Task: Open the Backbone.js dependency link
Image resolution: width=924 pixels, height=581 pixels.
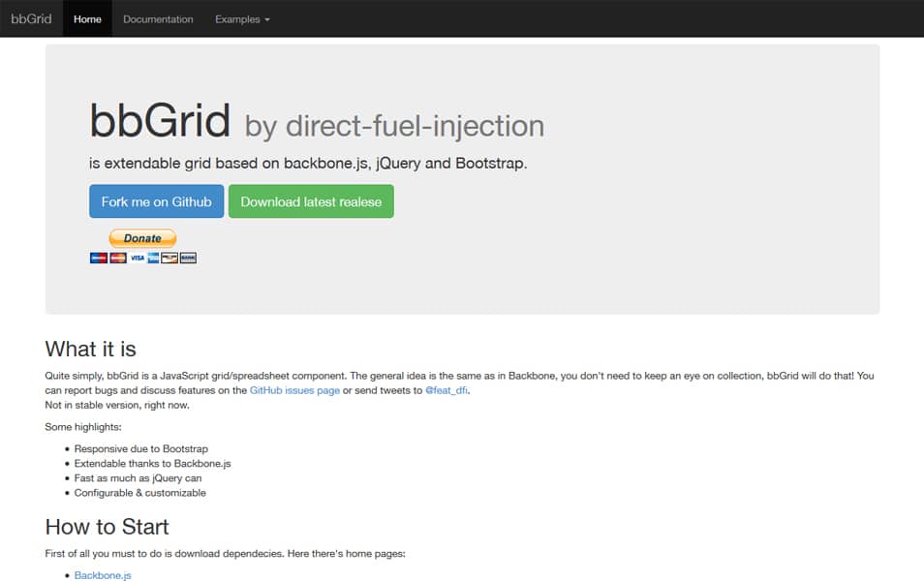Action: (103, 575)
